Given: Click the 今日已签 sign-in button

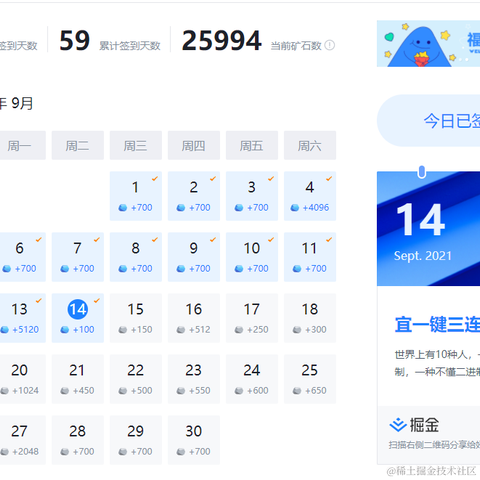Looking at the screenshot, I should [428, 121].
